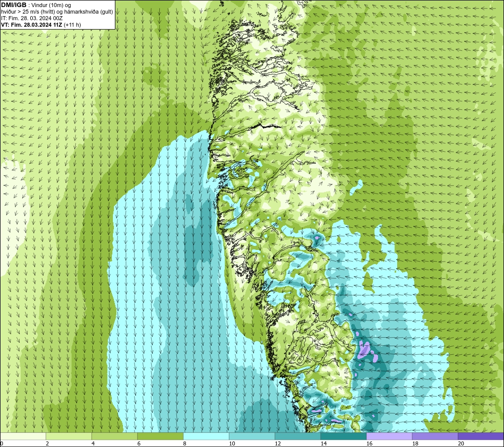Click the 14–16 m/s dark teal swatch
The height and width of the screenshot is (447, 504).
click(x=344, y=436)
